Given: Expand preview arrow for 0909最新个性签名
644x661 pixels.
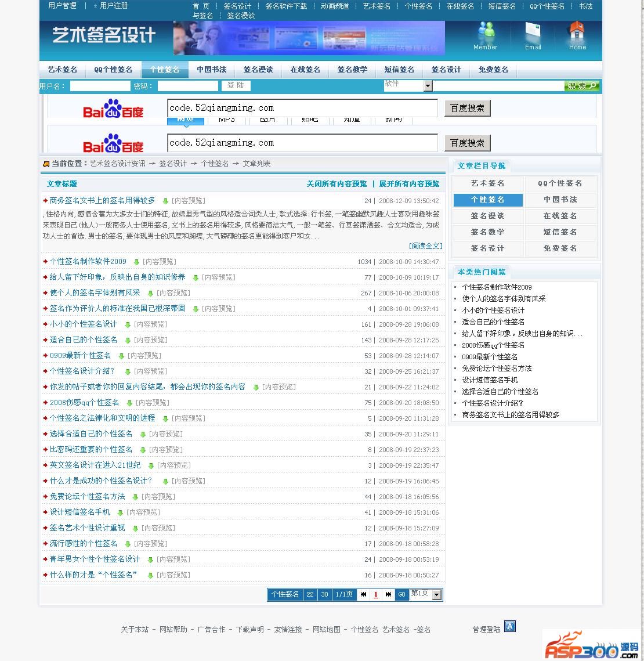Looking at the screenshot, I should 121,356.
